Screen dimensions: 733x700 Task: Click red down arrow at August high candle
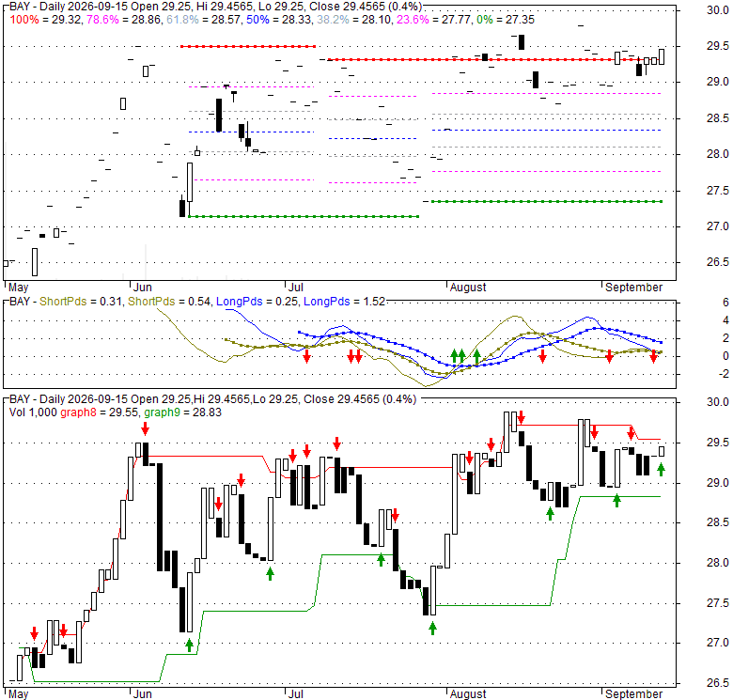pyautogui.click(x=522, y=417)
